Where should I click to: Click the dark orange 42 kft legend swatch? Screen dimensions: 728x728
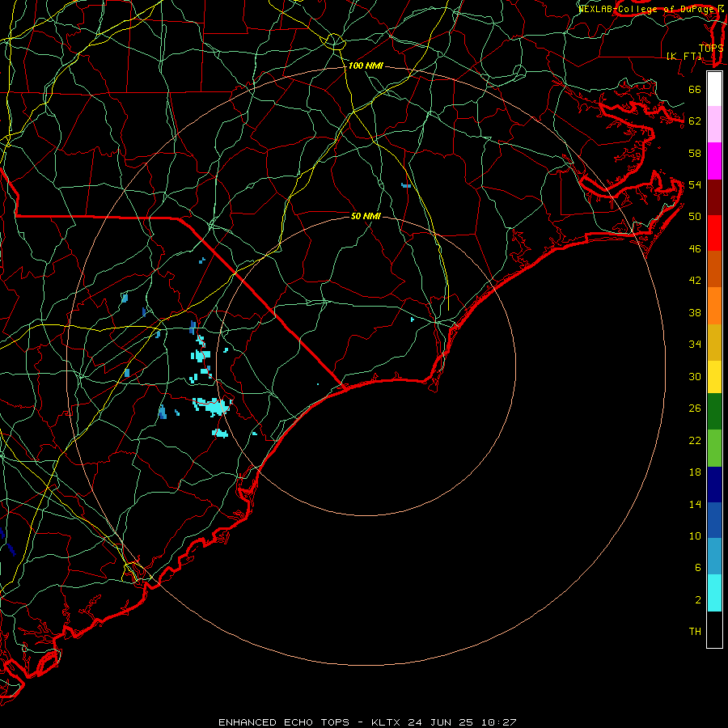[x=714, y=269]
